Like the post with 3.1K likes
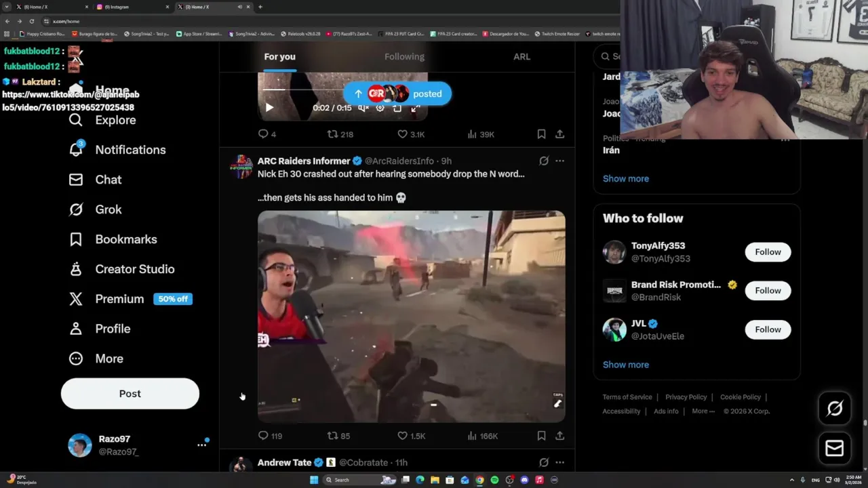Image resolution: width=868 pixels, height=488 pixels. 411,134
